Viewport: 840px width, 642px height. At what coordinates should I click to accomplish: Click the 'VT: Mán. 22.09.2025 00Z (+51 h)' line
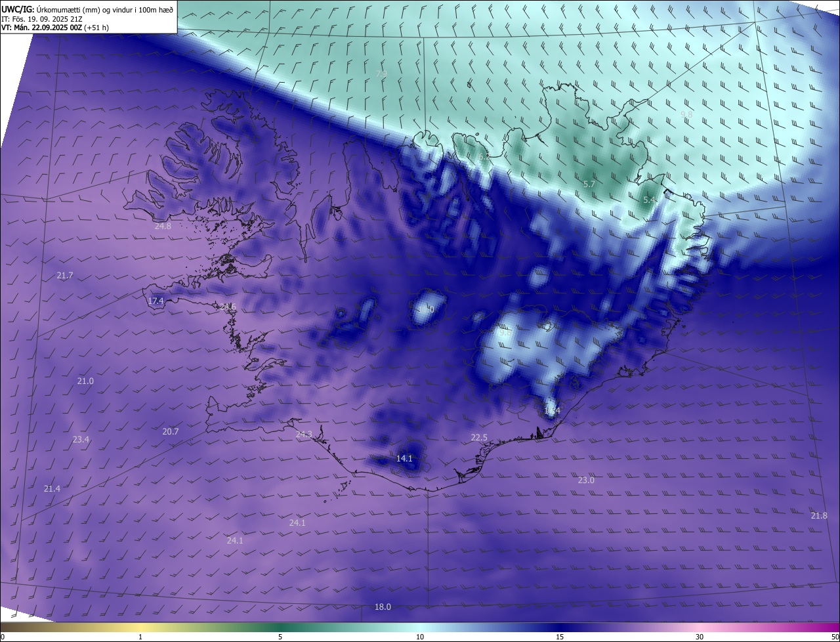point(55,28)
